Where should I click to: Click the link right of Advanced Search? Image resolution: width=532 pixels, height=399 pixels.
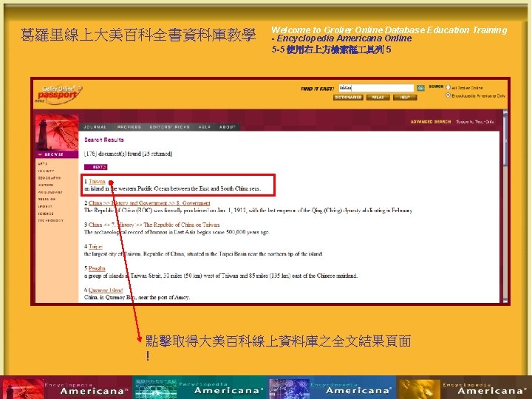(x=474, y=122)
